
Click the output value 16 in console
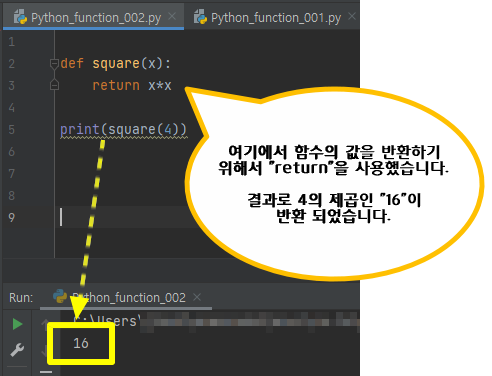(x=81, y=343)
